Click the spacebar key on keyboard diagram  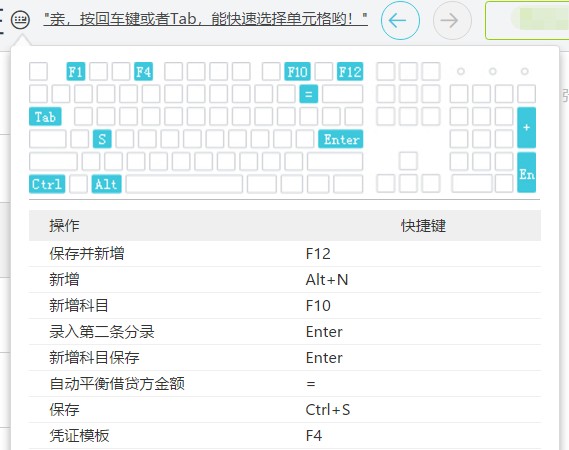tap(184, 184)
